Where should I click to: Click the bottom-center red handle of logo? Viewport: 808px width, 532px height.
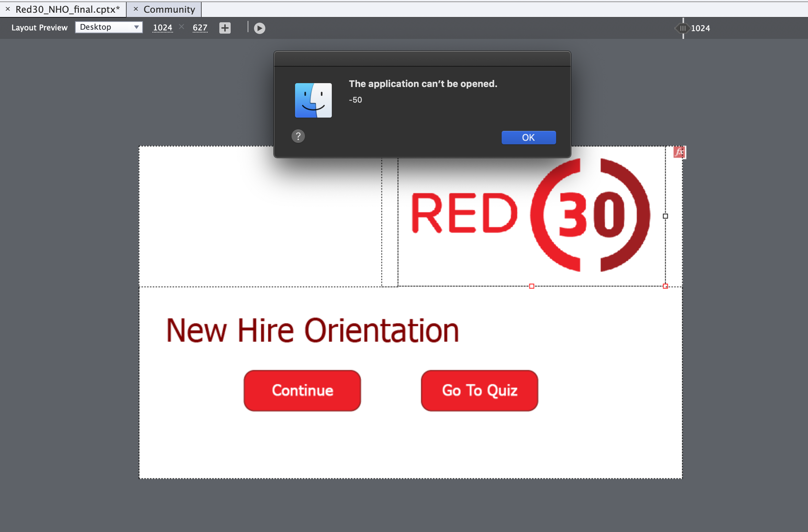531,286
